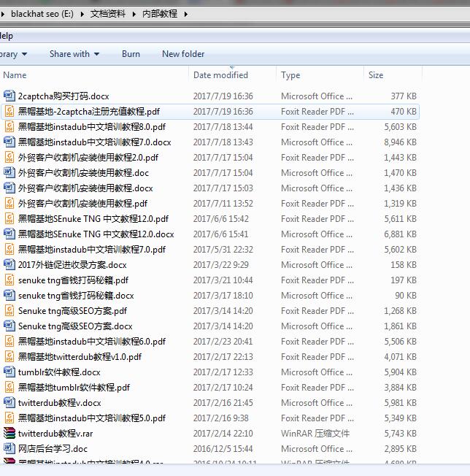470x476 pixels.
Task: Click the Word icon of 网店后台学习.doc
Action: (x=9, y=449)
